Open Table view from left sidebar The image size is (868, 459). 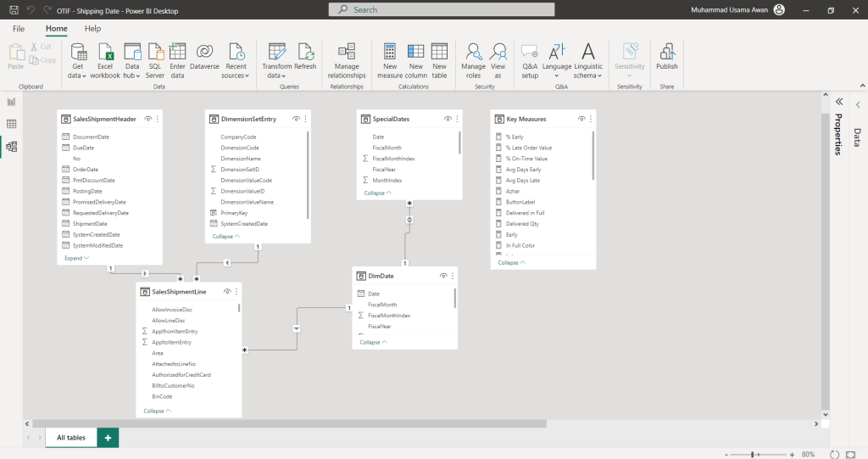(12, 124)
